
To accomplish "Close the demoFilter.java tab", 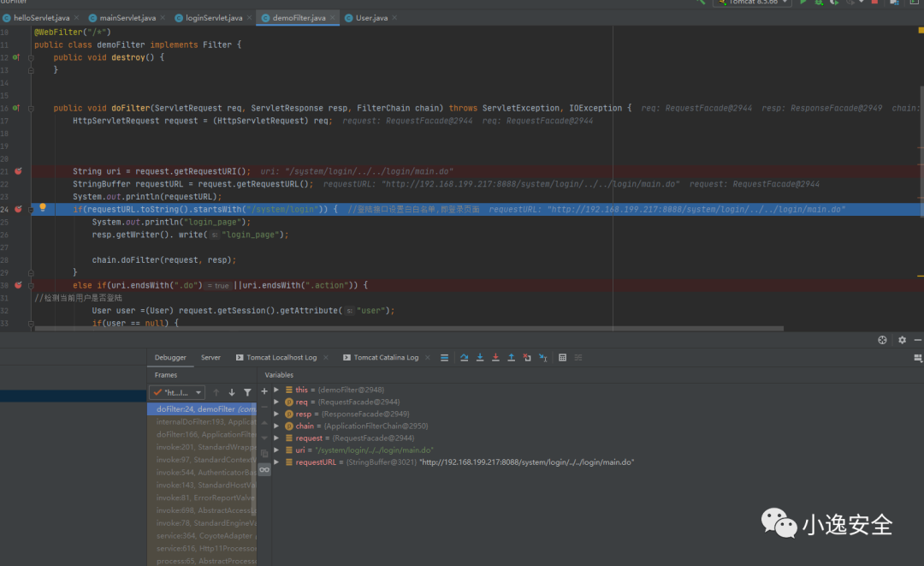I will 333,18.
